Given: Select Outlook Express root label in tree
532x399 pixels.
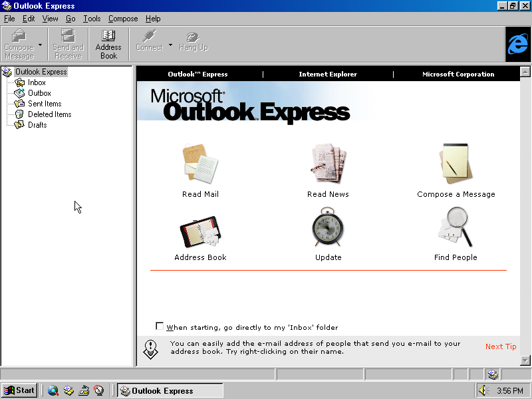Looking at the screenshot, I should click(41, 72).
